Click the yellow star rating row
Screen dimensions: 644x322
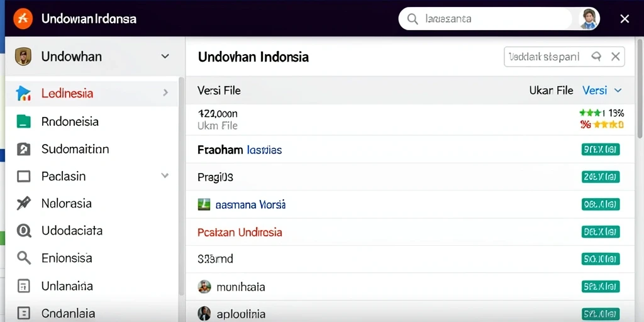[x=602, y=125]
